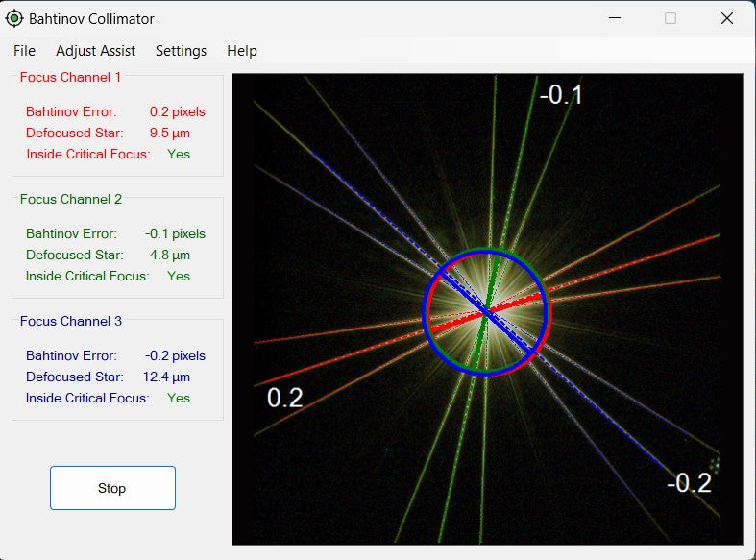Open the Help menu
Image resolution: width=756 pixels, height=560 pixels.
point(242,51)
